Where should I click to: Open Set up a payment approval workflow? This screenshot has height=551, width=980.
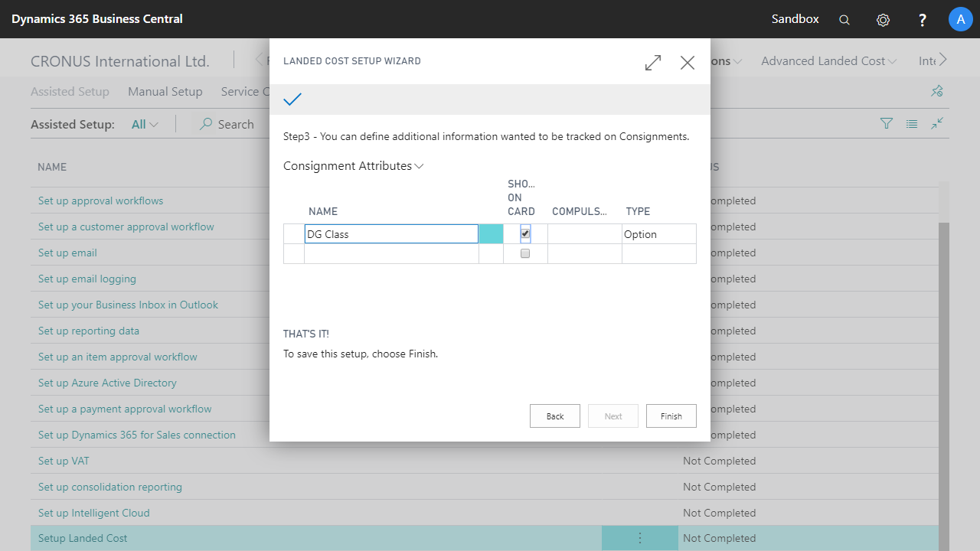[x=125, y=409]
